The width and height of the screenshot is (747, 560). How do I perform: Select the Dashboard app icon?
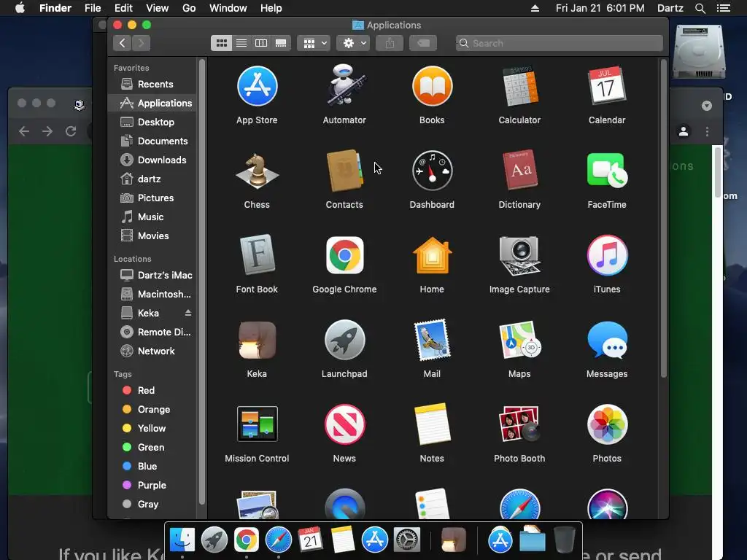432,171
